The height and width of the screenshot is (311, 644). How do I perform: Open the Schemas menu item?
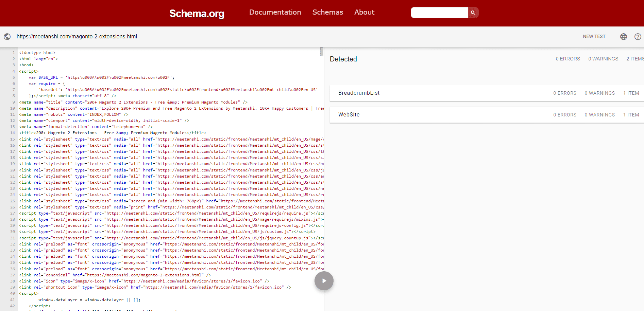pos(327,12)
